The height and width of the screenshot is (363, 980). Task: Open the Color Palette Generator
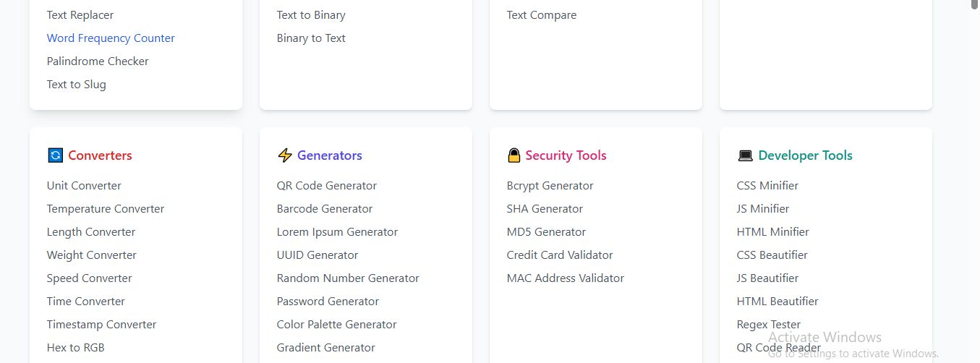(x=336, y=325)
